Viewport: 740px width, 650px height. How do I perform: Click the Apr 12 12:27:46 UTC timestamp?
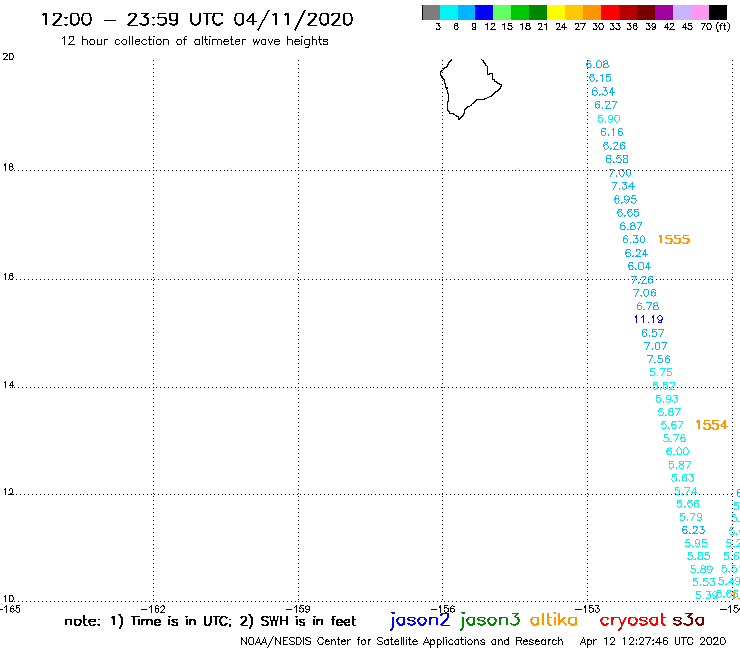pyautogui.click(x=653, y=641)
